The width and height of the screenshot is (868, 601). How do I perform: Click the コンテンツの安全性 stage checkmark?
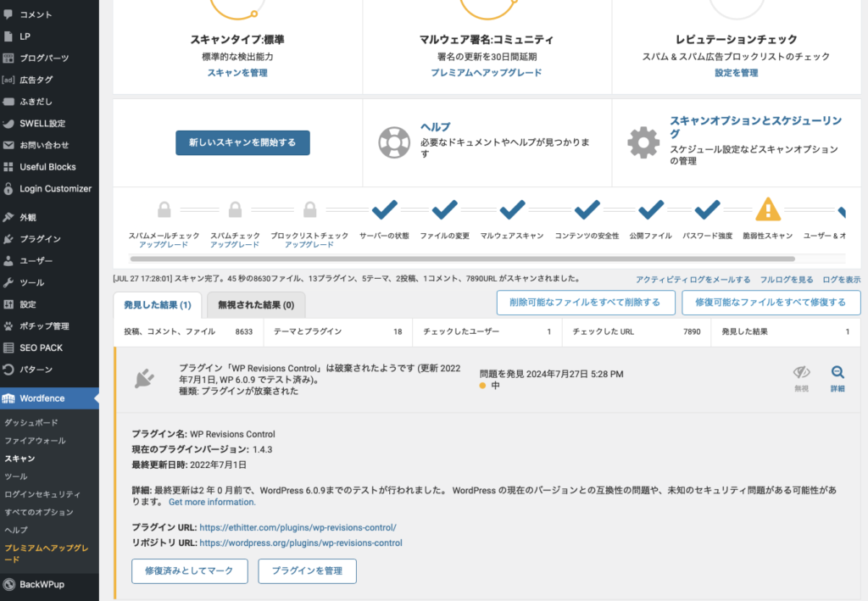pyautogui.click(x=587, y=209)
